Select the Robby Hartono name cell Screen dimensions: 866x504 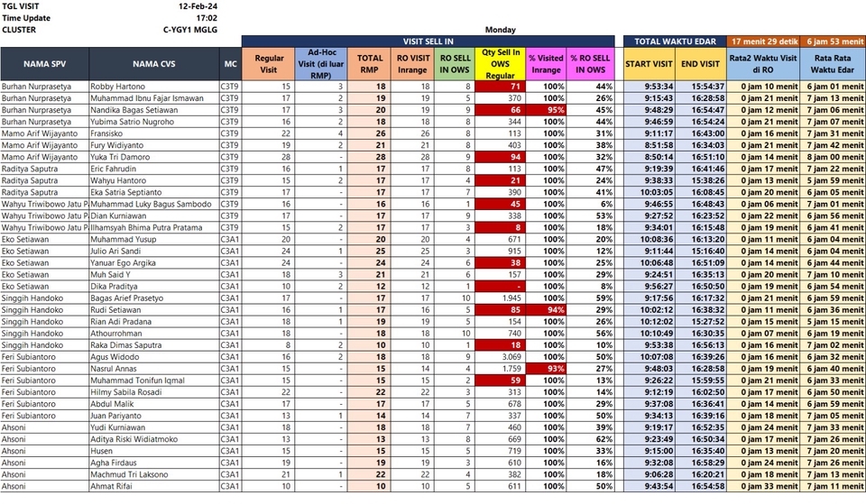[x=154, y=87]
